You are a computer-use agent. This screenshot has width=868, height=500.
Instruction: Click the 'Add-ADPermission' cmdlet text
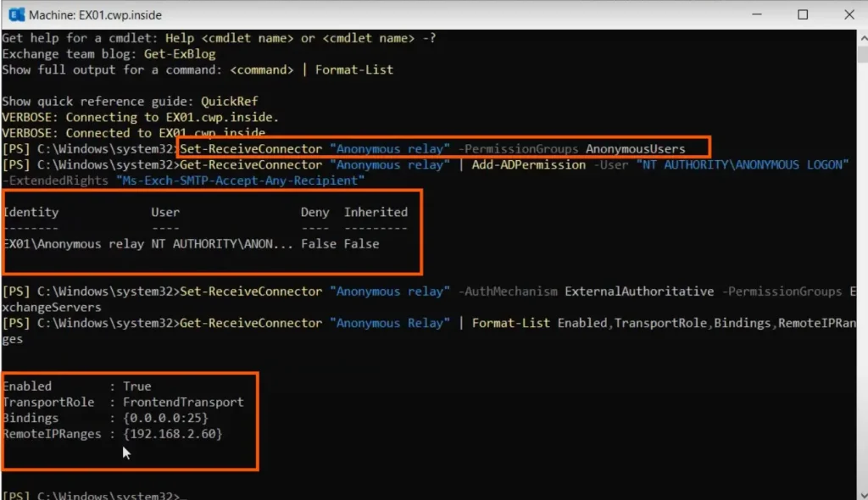529,165
